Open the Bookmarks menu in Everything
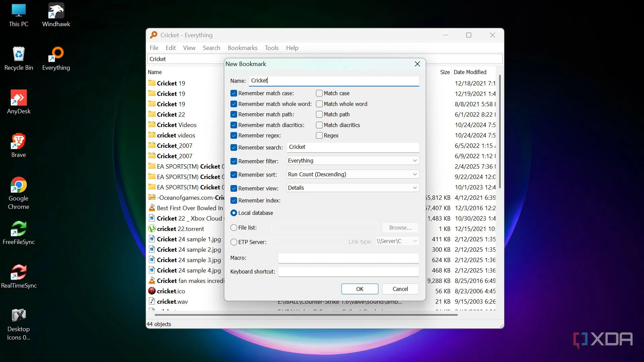This screenshot has height=362, width=644. click(x=243, y=48)
